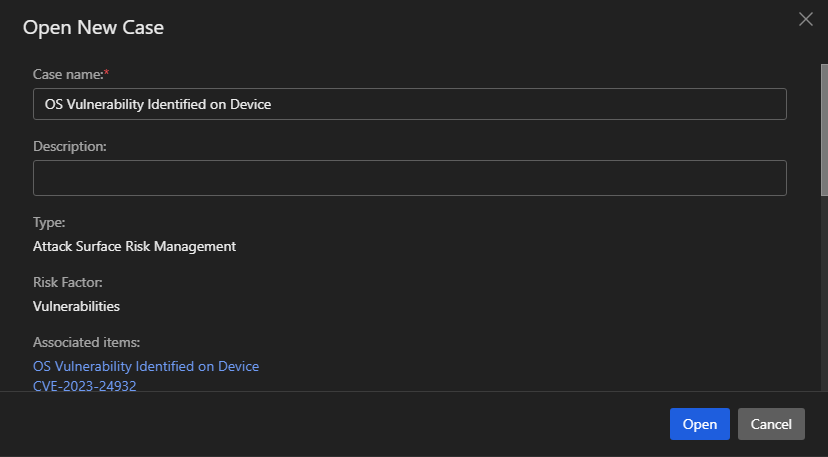Click the 'Associated items:' label
The width and height of the screenshot is (828, 457).
point(86,342)
